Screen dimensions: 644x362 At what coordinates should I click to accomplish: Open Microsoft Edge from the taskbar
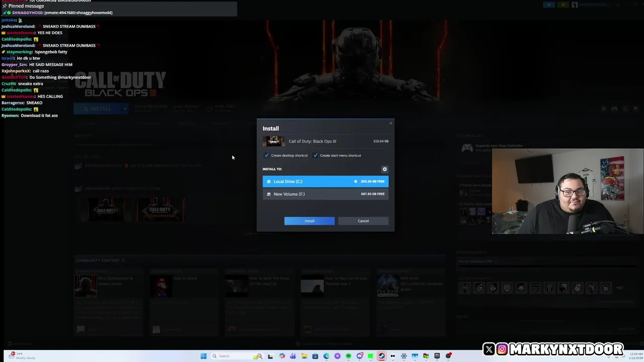(326, 356)
